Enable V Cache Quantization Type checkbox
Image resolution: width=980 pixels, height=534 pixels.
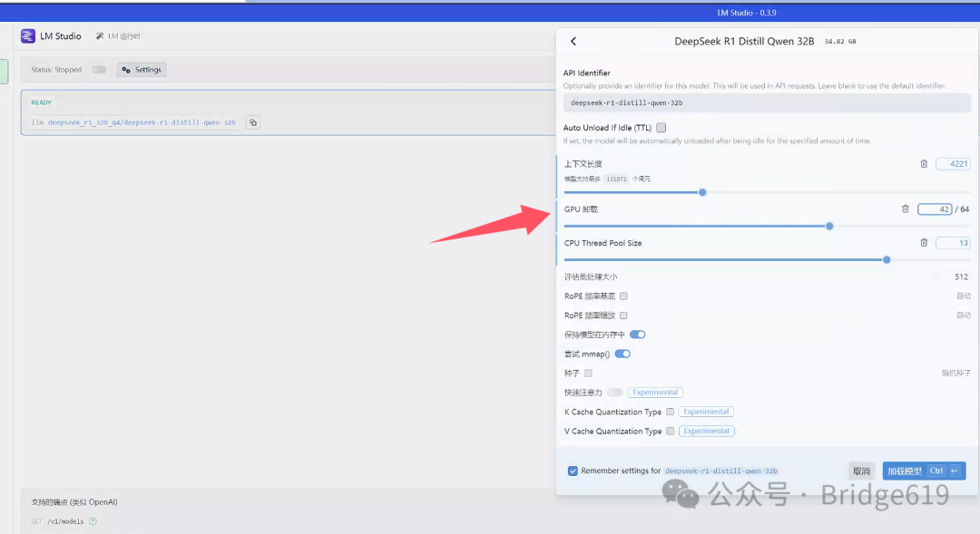[x=670, y=431]
